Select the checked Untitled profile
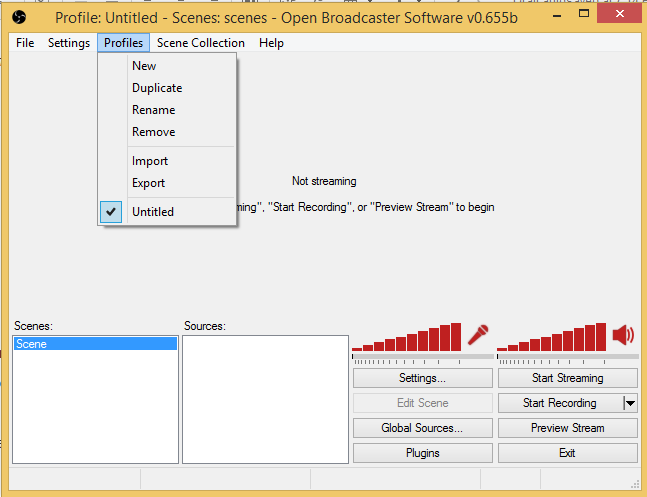The width and height of the screenshot is (647, 497). click(x=153, y=212)
